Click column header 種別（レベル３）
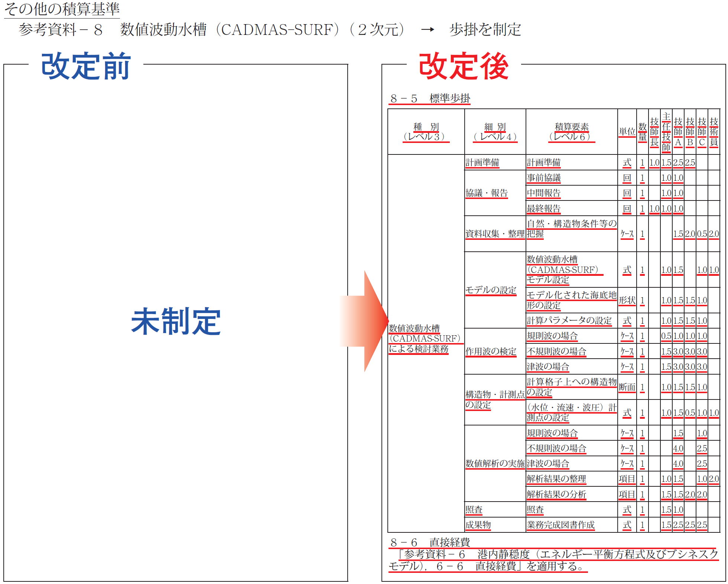Viewport: 728px width, 584px height. [426, 132]
